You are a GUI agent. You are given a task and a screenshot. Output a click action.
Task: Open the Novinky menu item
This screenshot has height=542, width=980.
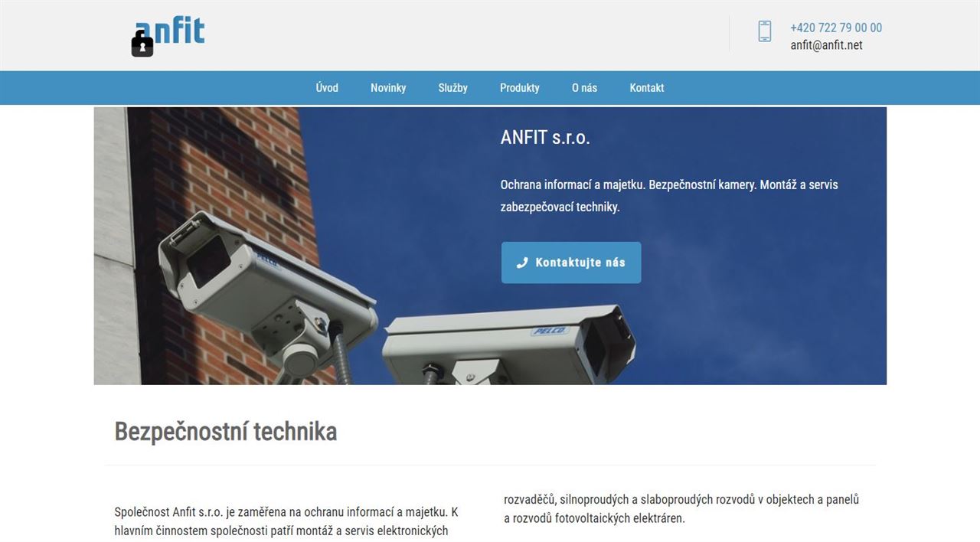[x=388, y=88]
